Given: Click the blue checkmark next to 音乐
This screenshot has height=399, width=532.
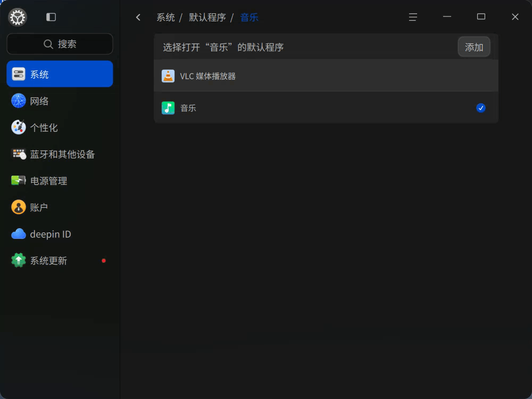Looking at the screenshot, I should pyautogui.click(x=481, y=108).
